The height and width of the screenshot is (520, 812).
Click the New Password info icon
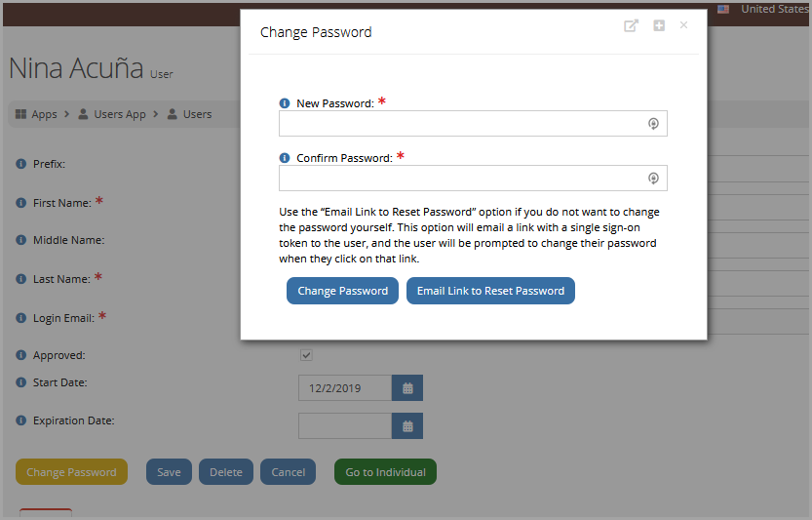click(x=285, y=103)
